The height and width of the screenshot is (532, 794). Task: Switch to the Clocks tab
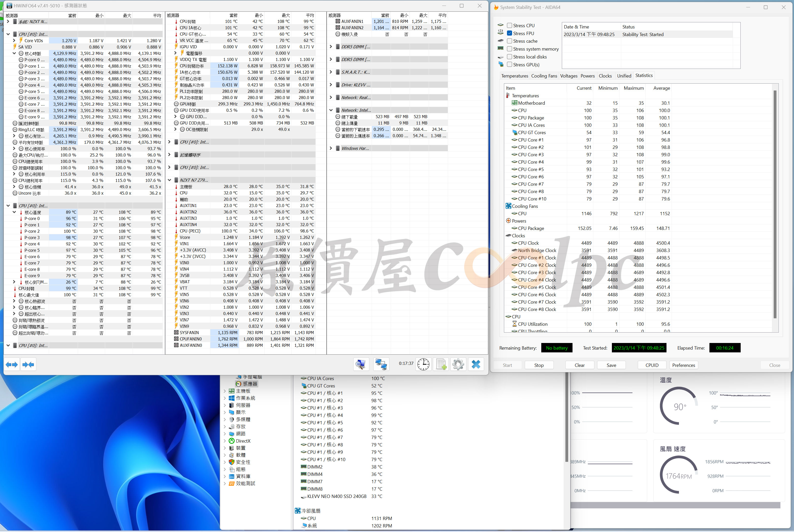click(x=605, y=76)
